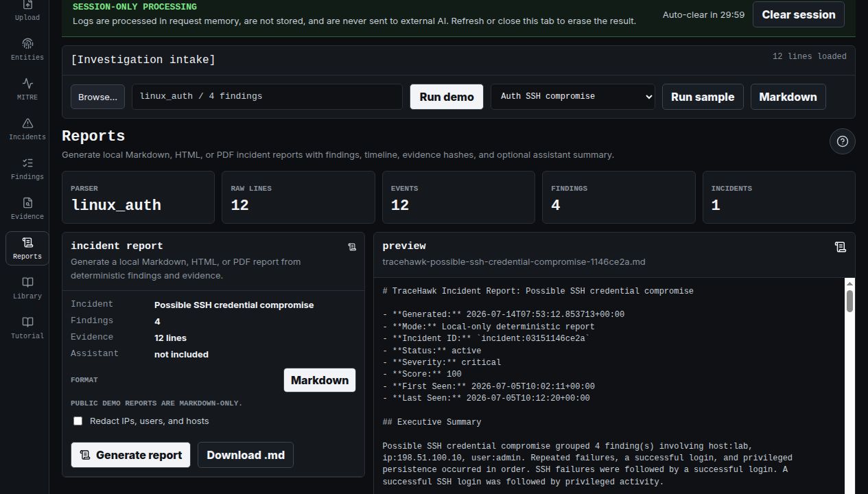868x494 pixels.
Task: Open Entities fingerprint sidebar item
Action: pos(27,49)
